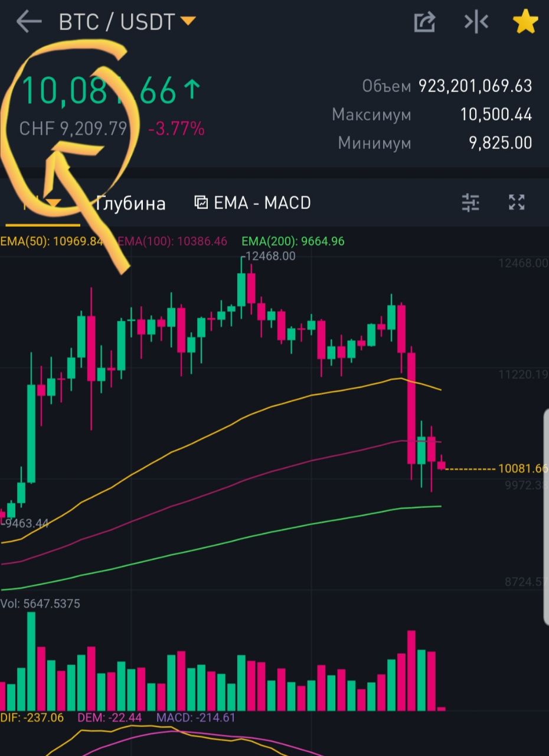Tap the back arrow icon
Viewport: 549px width, 756px height.
[x=28, y=22]
